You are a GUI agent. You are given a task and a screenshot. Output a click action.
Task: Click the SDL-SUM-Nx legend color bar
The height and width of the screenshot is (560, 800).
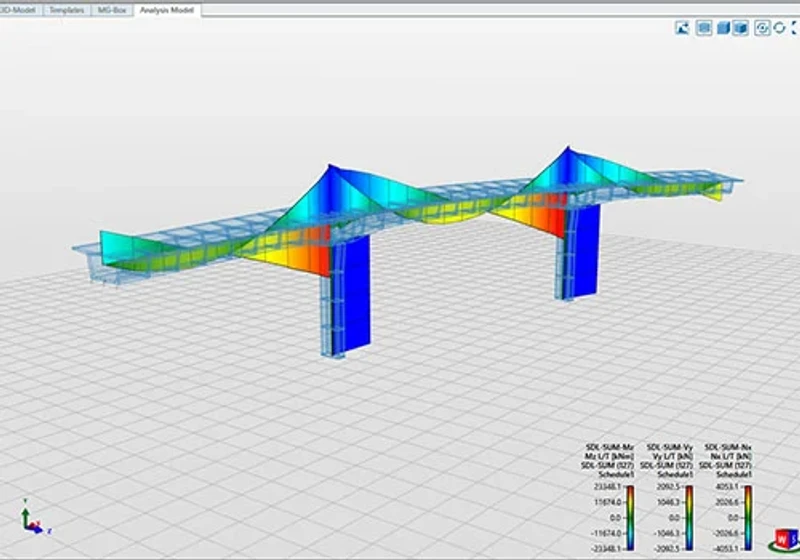(747, 518)
